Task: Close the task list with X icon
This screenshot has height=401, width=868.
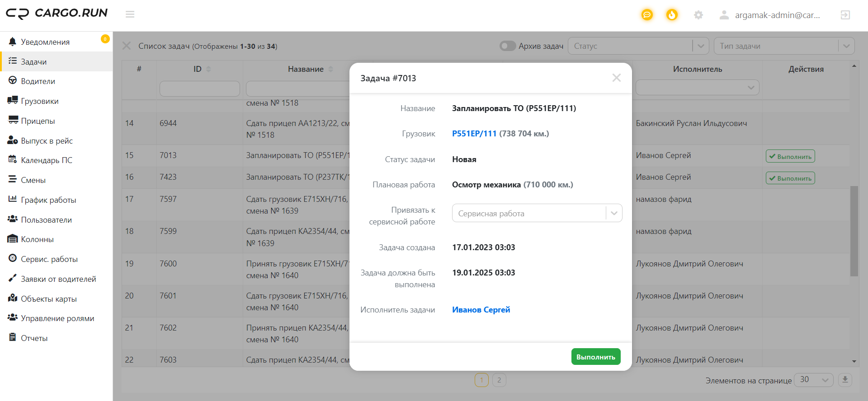Action: pyautogui.click(x=127, y=46)
